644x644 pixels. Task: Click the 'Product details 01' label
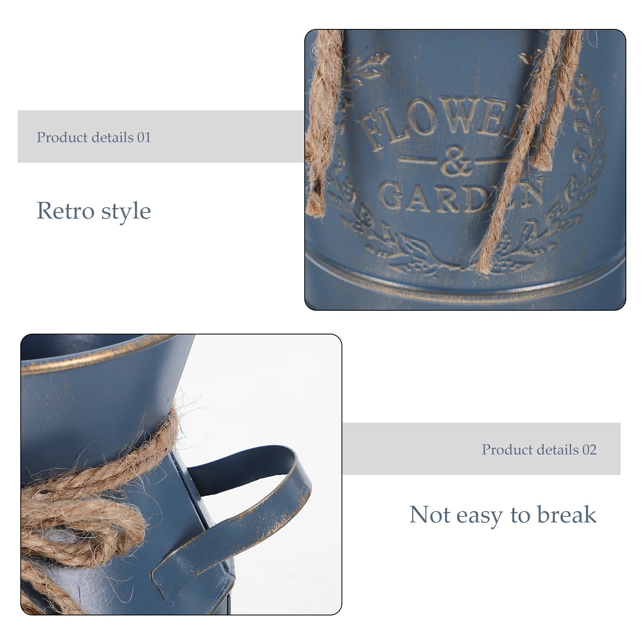tap(94, 137)
